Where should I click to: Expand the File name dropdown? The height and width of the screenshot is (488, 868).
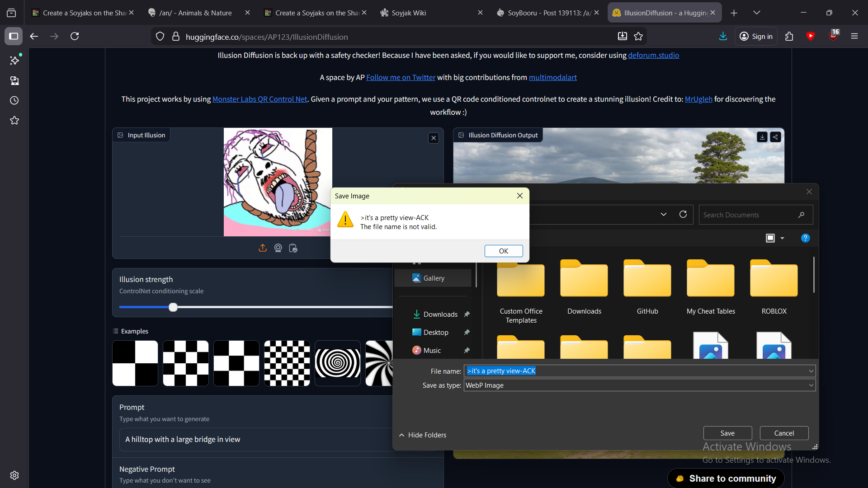coord(811,371)
